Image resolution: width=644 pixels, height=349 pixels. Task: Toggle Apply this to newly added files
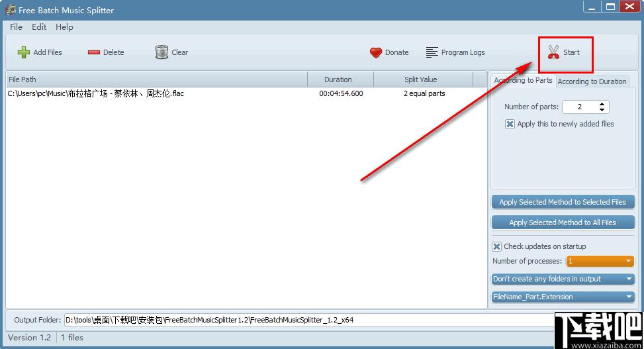pyautogui.click(x=510, y=124)
